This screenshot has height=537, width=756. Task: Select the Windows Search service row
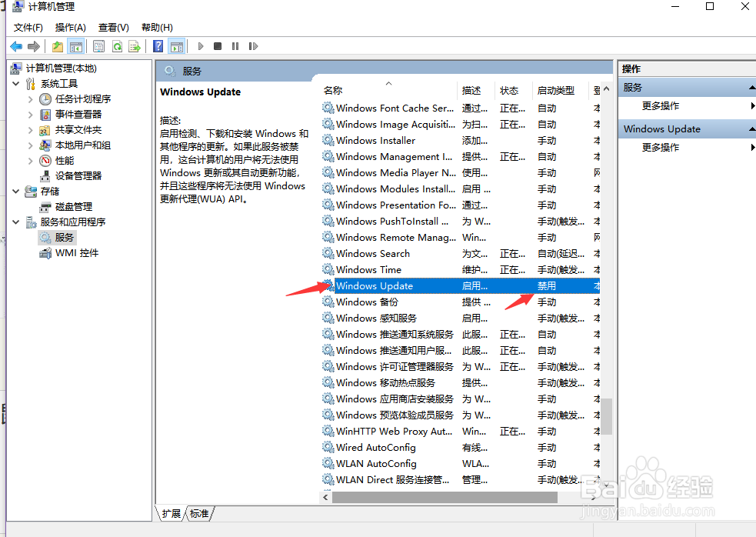[461, 253]
